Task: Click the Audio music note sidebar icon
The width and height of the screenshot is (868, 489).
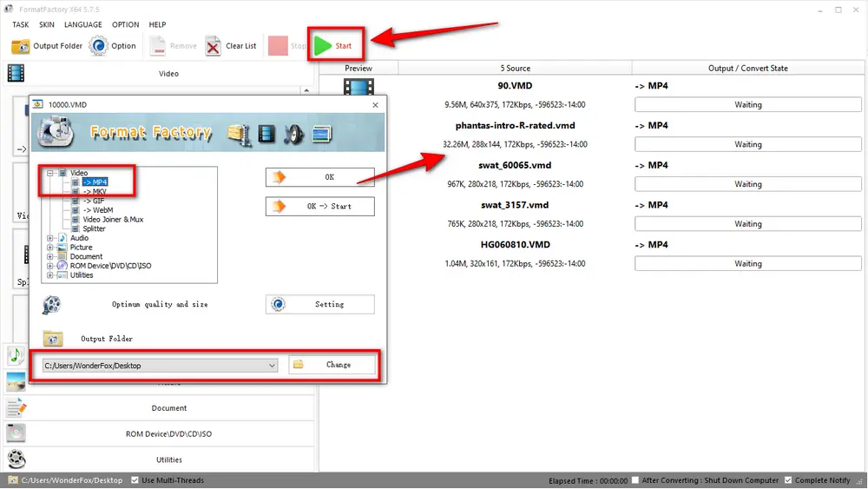Action: (x=16, y=355)
